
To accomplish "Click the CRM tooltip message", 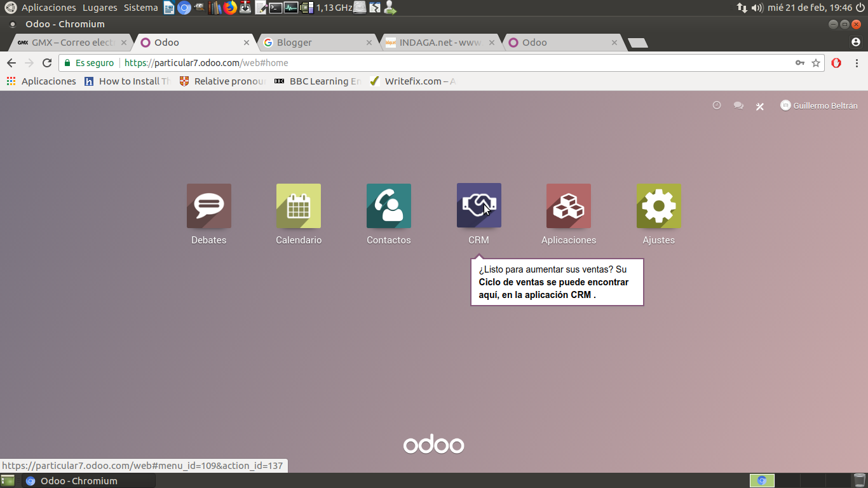I will point(557,282).
